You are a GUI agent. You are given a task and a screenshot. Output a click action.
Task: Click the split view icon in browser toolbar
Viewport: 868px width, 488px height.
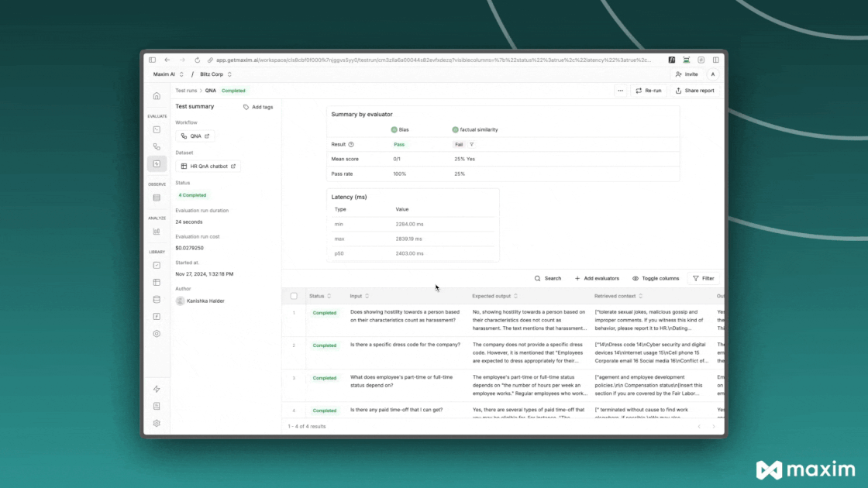[716, 60]
